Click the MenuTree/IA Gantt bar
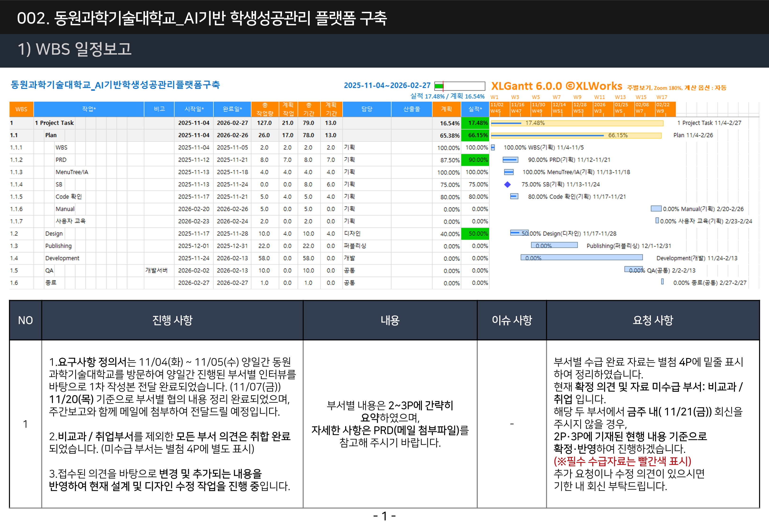The image size is (769, 532). (508, 172)
